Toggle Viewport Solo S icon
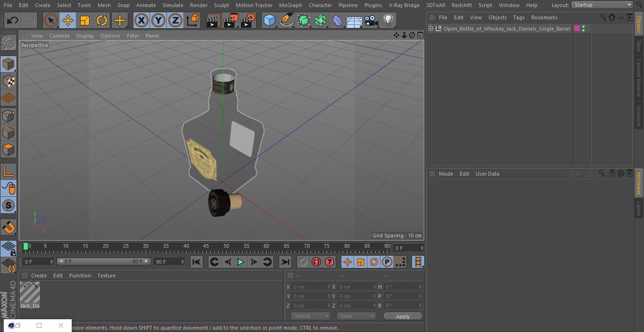Image resolution: width=644 pixels, height=332 pixels. coord(8,205)
